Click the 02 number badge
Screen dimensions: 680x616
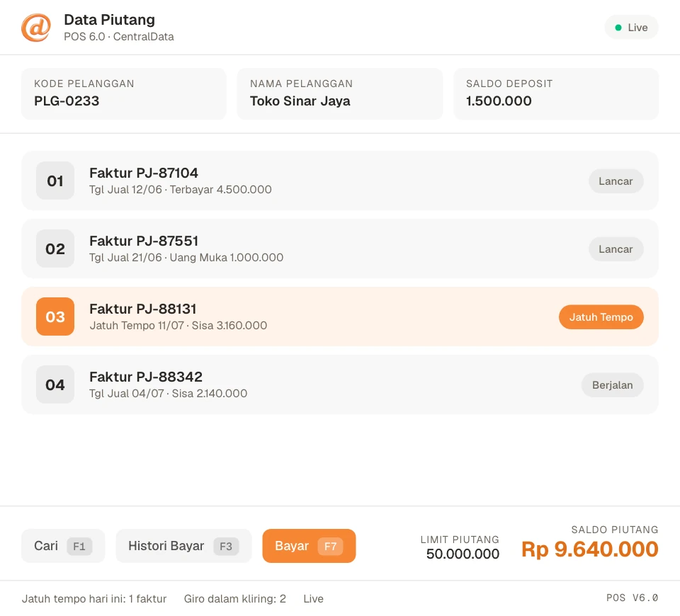pyautogui.click(x=55, y=249)
